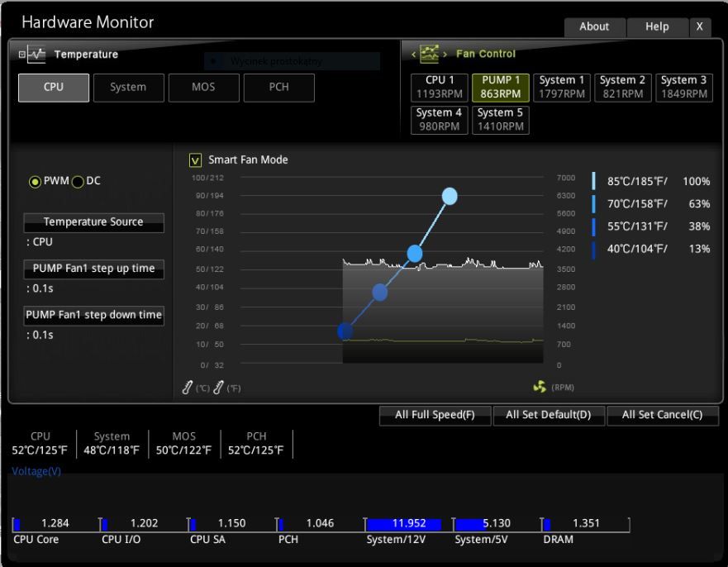Click the Voltage(V) label
The height and width of the screenshot is (567, 728).
[36, 471]
